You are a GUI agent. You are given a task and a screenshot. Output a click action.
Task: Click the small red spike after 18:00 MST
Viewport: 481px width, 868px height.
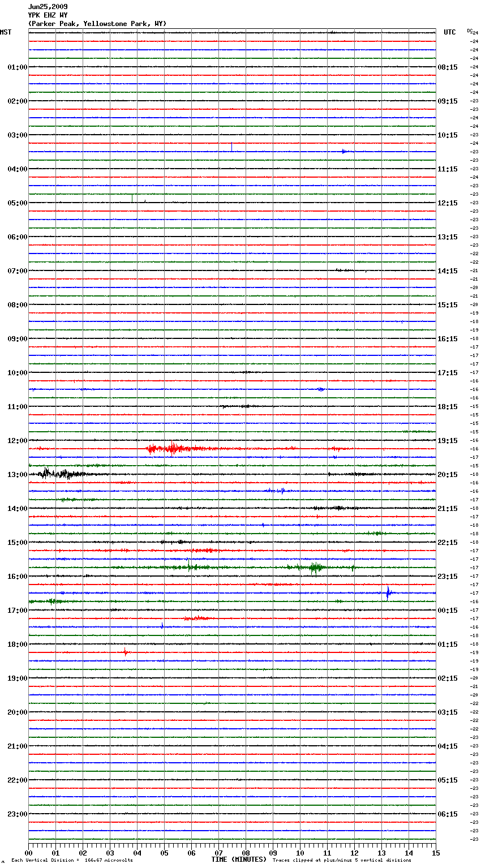126,652
